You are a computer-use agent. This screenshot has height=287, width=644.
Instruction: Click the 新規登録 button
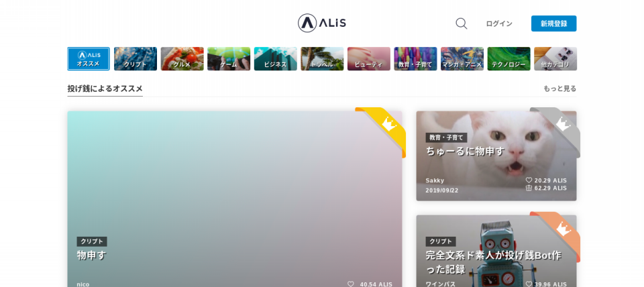click(553, 23)
